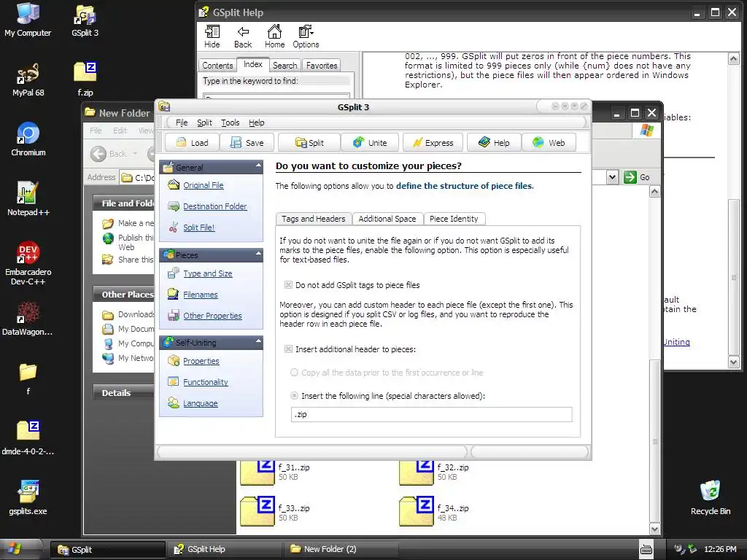The image size is (747, 560).
Task: Select MyPal 68 desktop icon
Action: 28,80
